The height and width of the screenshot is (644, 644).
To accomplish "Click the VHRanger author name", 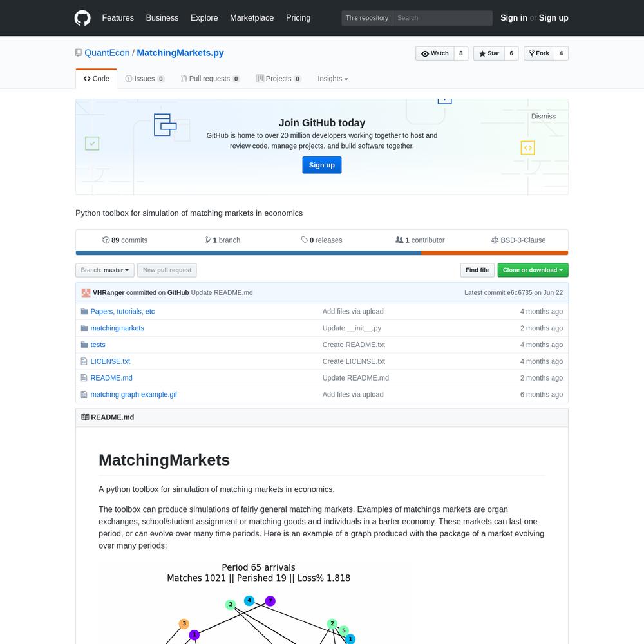I will [108, 292].
